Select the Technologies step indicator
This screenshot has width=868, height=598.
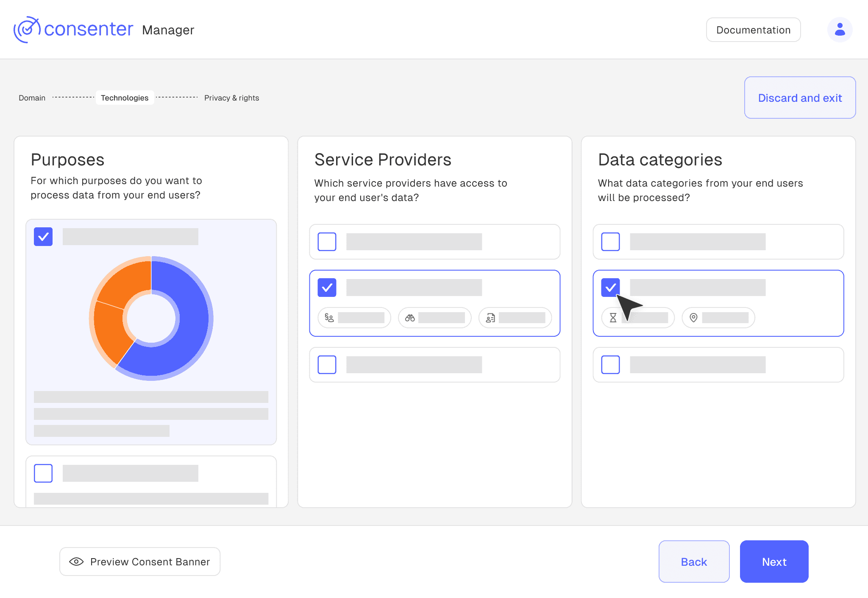pyautogui.click(x=125, y=98)
